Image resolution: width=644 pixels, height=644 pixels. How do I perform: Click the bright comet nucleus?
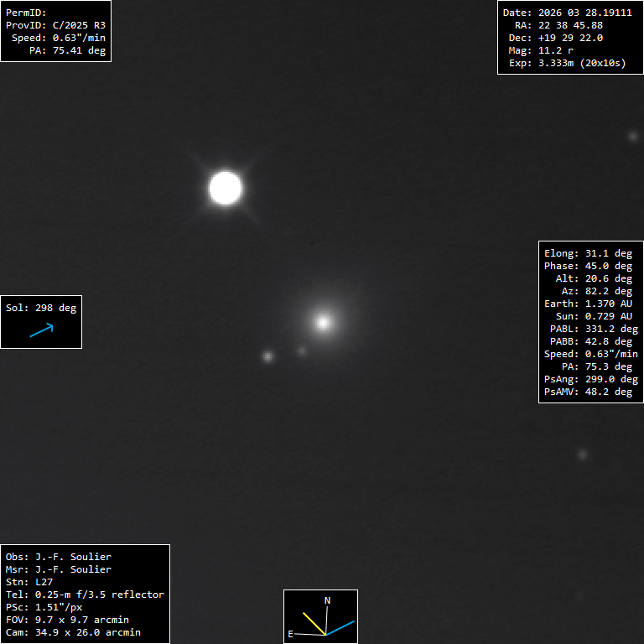click(323, 321)
